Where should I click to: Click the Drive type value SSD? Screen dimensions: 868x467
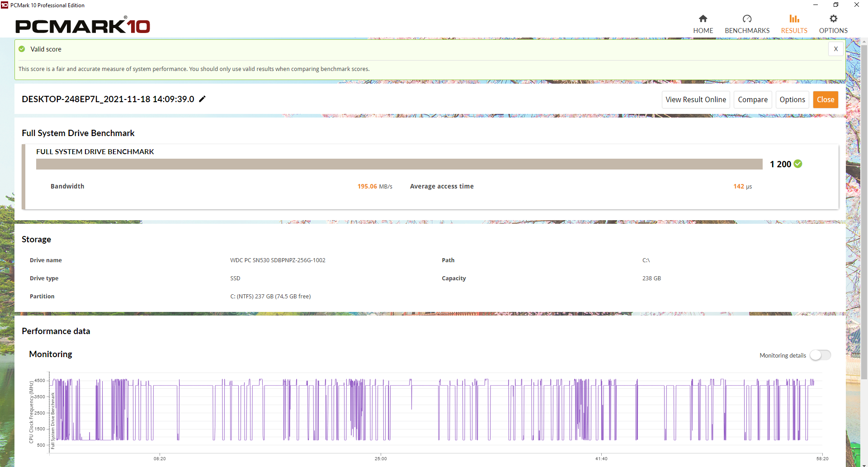click(x=235, y=278)
